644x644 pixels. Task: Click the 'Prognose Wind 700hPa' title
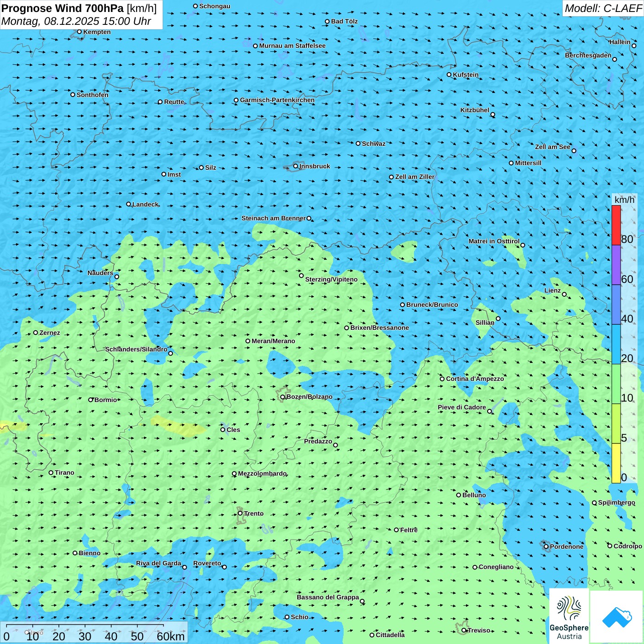[x=63, y=8]
